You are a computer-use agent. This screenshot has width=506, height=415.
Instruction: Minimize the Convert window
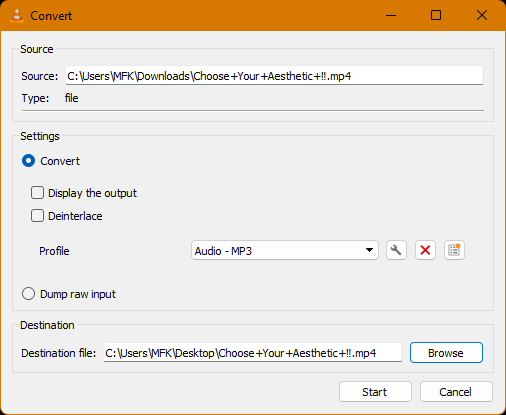(x=391, y=15)
